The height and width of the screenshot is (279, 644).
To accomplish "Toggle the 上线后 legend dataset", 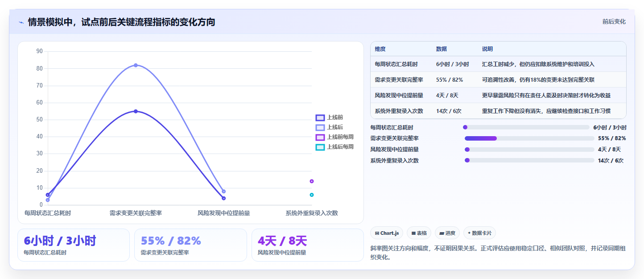I will coord(329,127).
